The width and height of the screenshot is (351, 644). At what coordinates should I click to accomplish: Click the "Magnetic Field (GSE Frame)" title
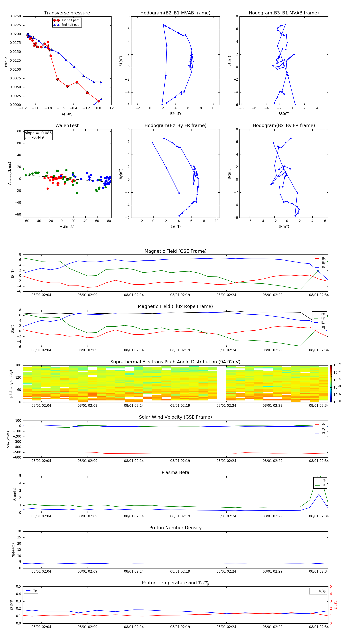pyautogui.click(x=175, y=251)
